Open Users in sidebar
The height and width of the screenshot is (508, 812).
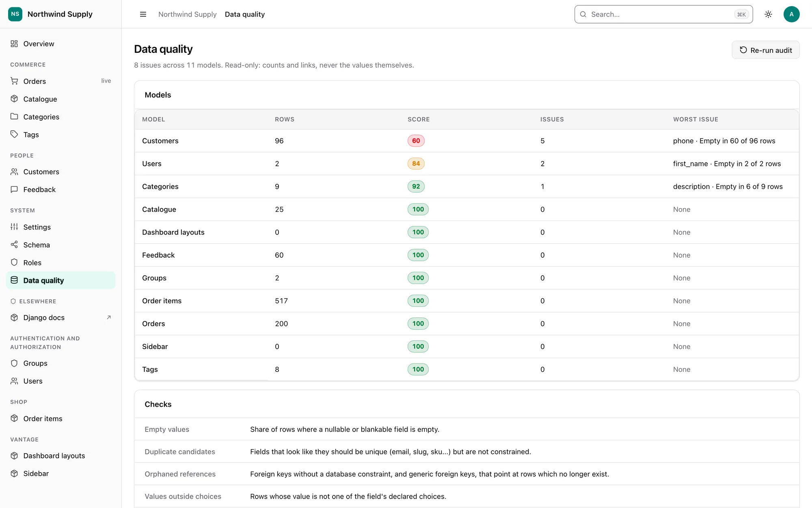coord(61,381)
